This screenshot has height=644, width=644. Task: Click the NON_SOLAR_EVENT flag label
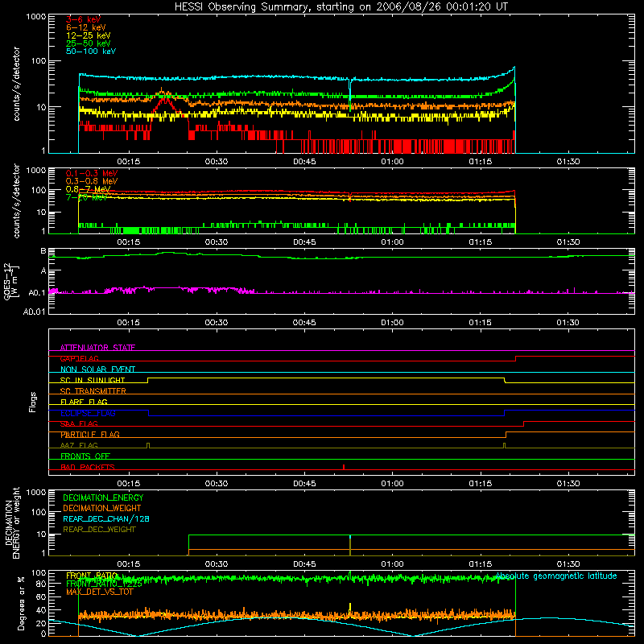pyautogui.click(x=97, y=369)
